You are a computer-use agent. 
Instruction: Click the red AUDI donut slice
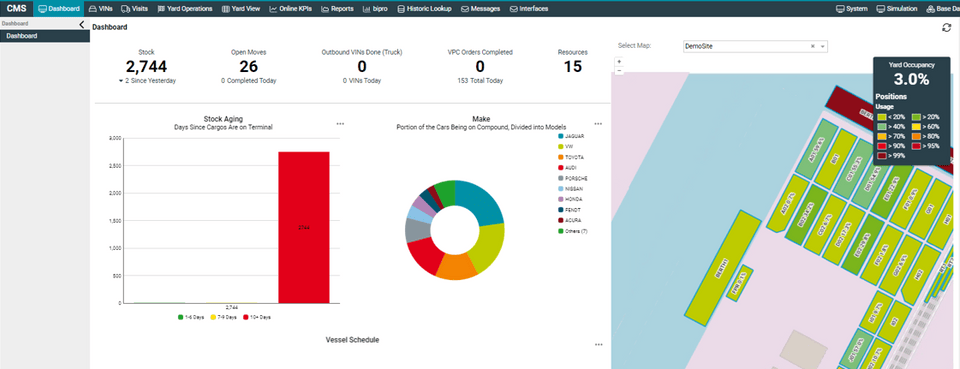pos(424,256)
